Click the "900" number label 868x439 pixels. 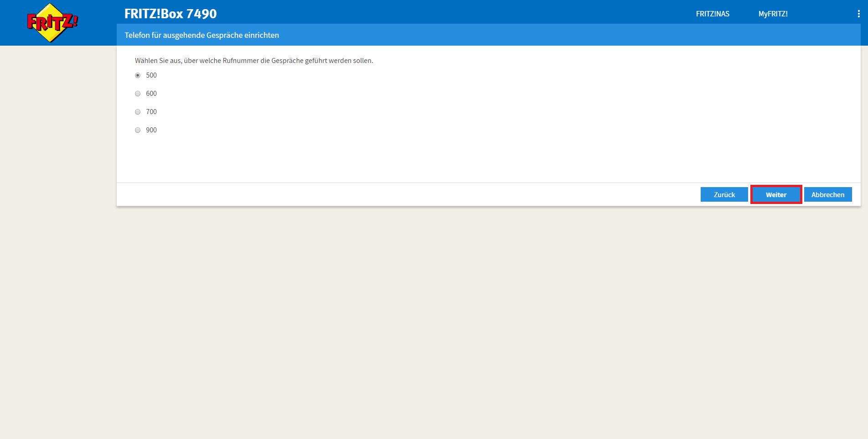point(151,130)
